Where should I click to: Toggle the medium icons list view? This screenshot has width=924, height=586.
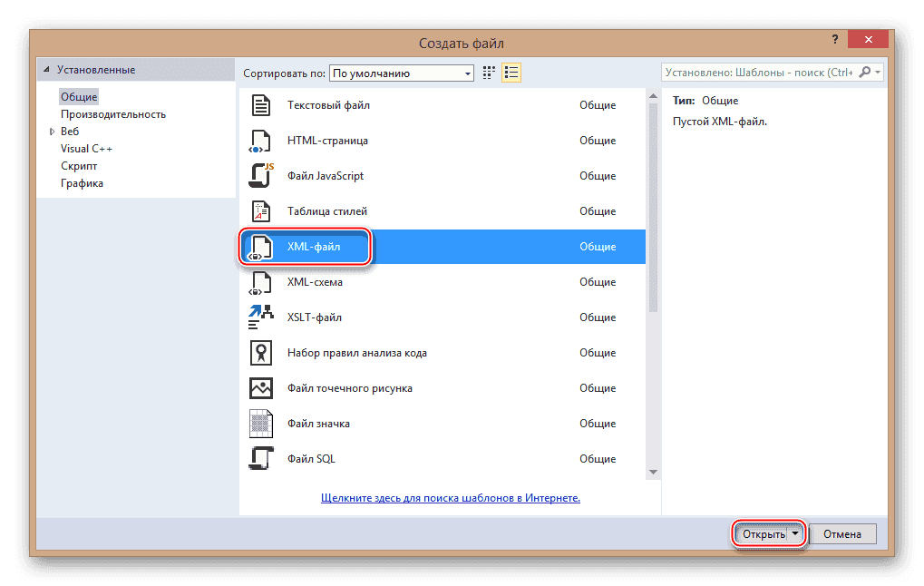(511, 72)
